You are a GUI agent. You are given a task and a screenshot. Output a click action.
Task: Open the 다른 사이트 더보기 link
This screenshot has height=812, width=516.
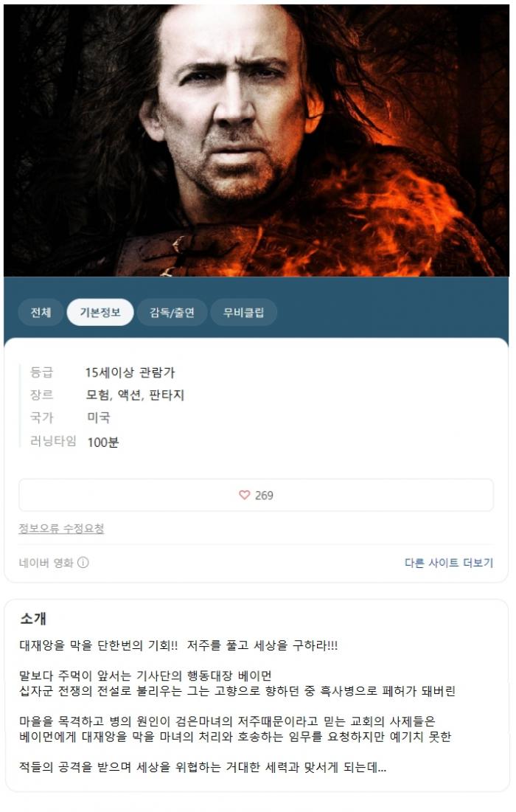(449, 563)
